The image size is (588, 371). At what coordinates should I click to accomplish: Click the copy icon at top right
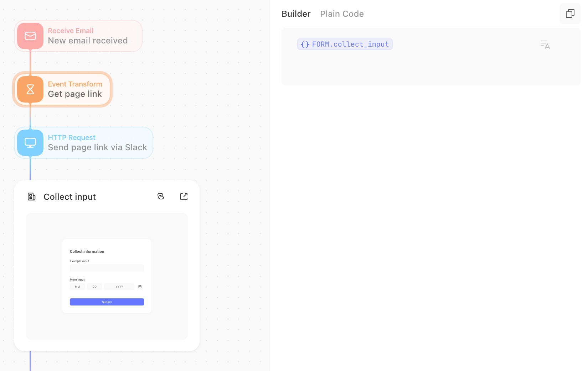(570, 14)
